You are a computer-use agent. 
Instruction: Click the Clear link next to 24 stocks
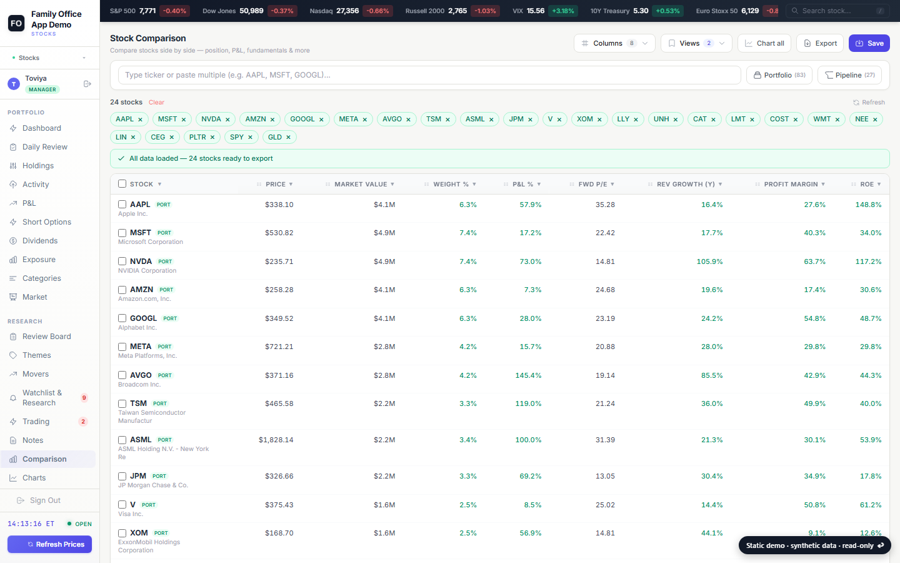point(156,102)
